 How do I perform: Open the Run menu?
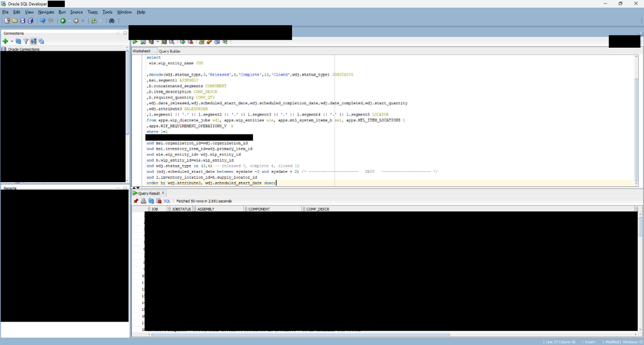point(62,12)
